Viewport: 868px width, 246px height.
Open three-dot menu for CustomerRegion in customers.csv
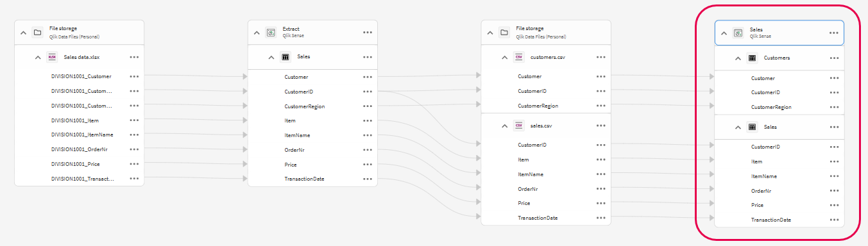pyautogui.click(x=601, y=106)
